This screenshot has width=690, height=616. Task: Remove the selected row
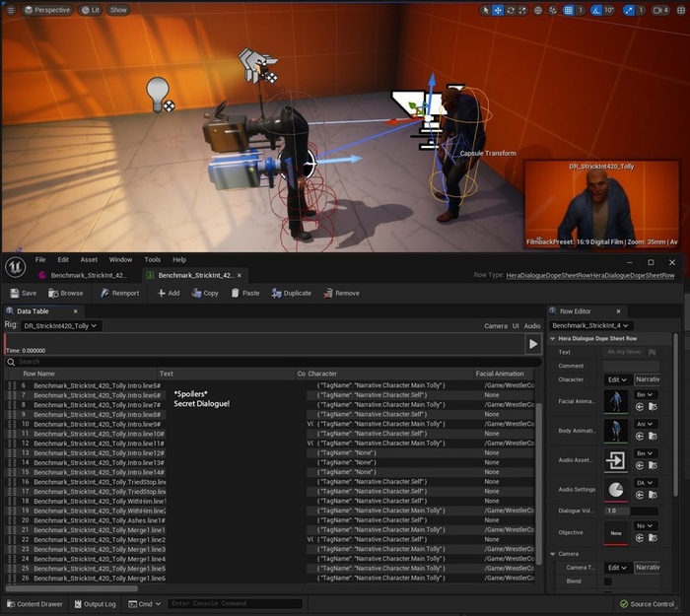341,293
